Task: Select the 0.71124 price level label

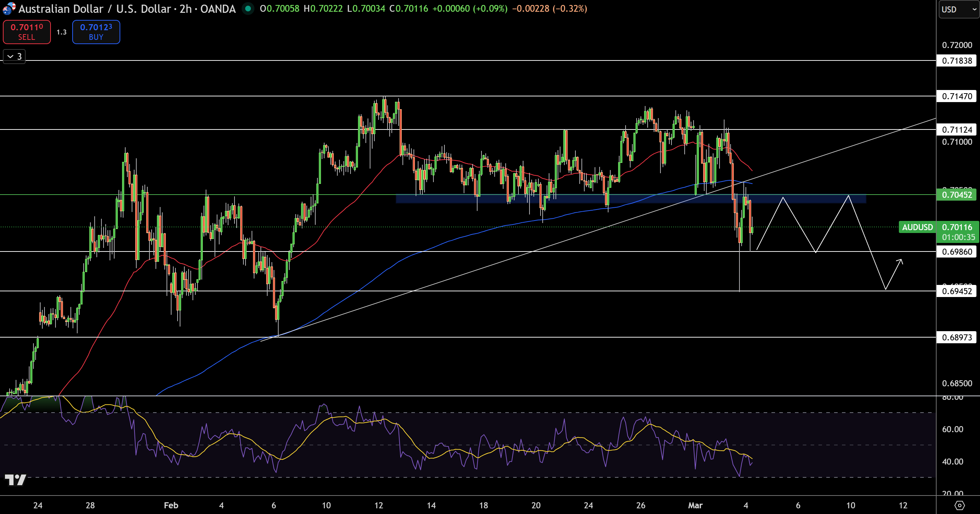Action: pos(957,129)
